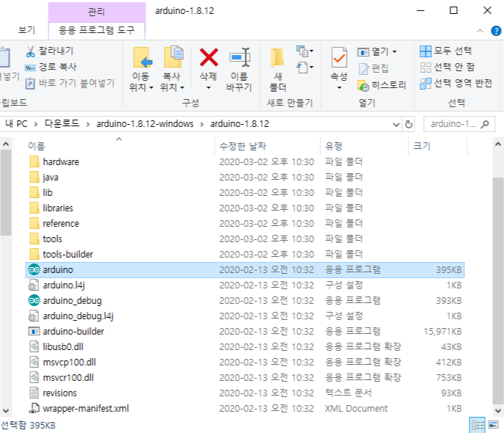The image size is (504, 433).
Task: Click Rename (이름 바꾸기) icon
Action: coord(240,57)
